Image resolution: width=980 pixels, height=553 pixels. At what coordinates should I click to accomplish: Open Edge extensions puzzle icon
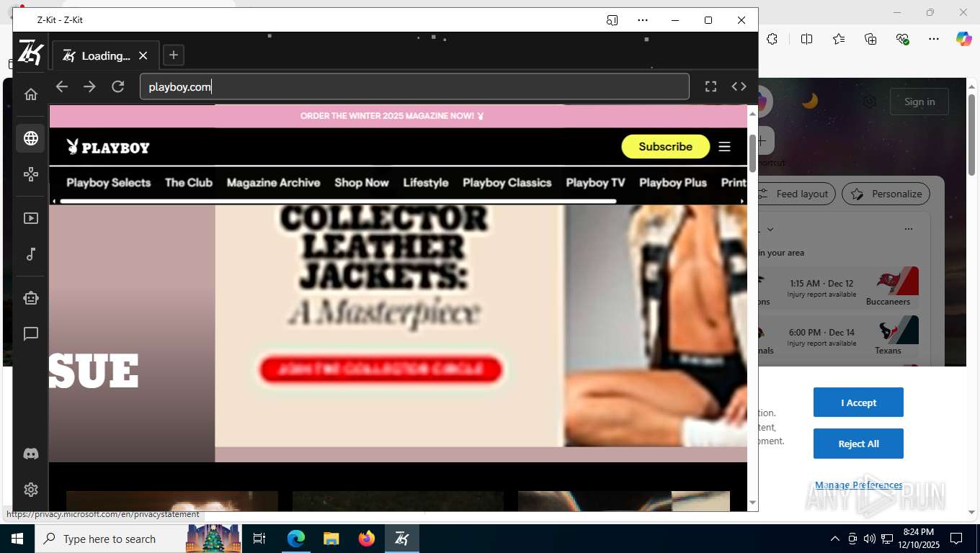[x=772, y=39]
